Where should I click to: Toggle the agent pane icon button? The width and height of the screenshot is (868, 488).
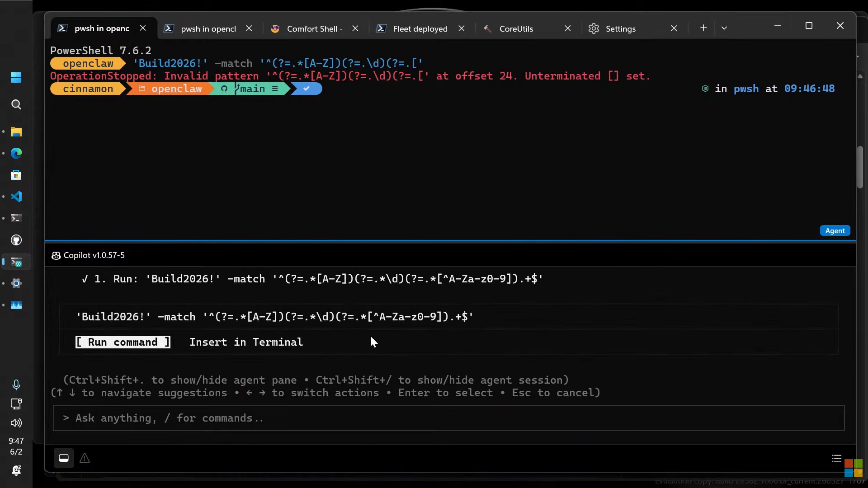pos(64,458)
